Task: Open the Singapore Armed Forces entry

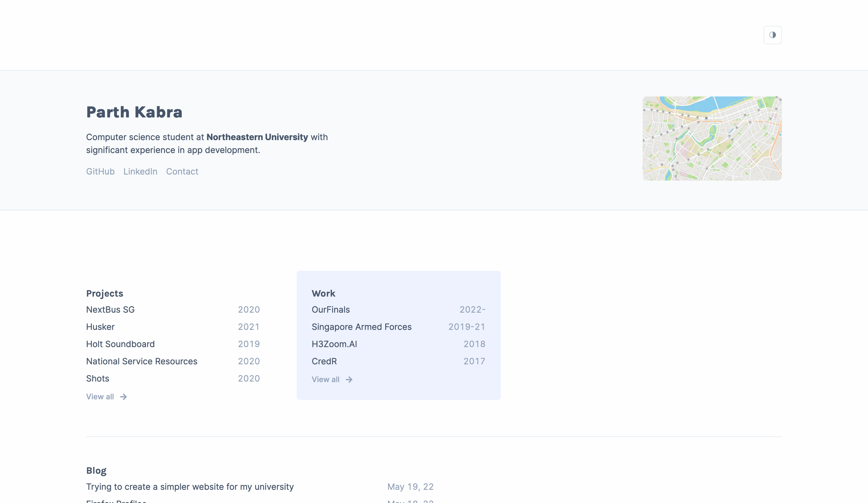Action: (361, 327)
